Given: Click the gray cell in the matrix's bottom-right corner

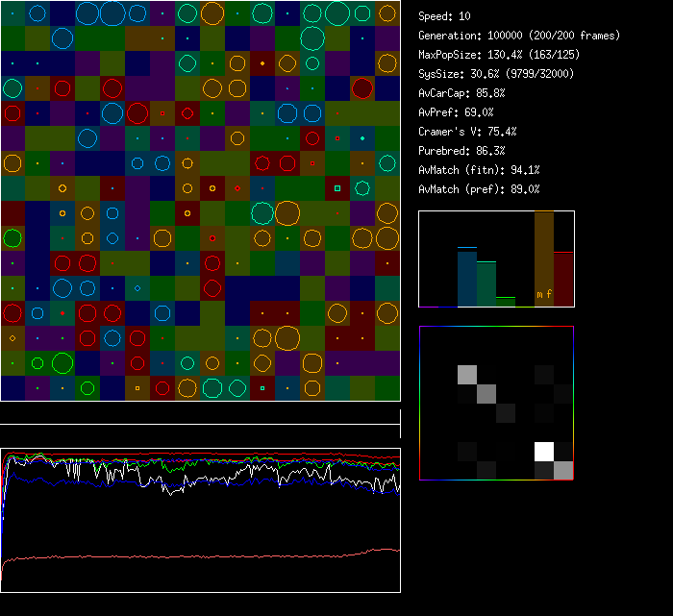Looking at the screenshot, I should 563,470.
